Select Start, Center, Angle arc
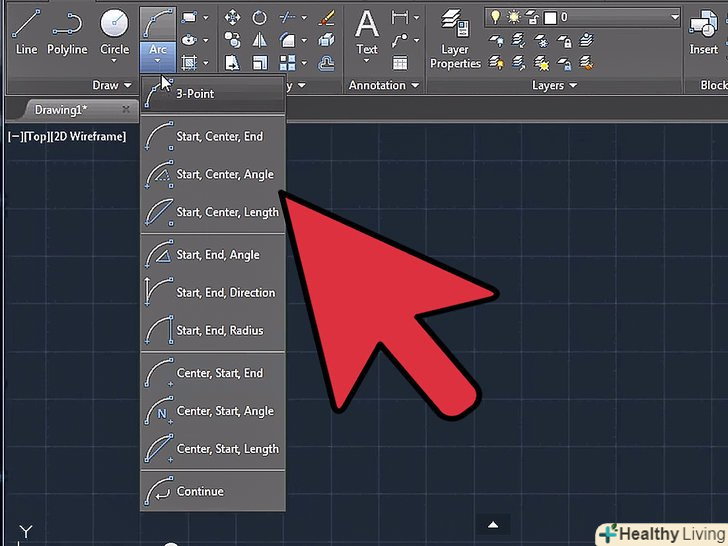The image size is (728, 546). click(x=213, y=174)
